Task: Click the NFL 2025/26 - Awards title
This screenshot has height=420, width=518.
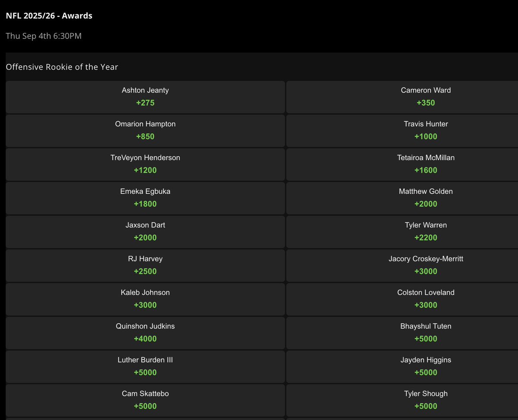Action: point(49,16)
